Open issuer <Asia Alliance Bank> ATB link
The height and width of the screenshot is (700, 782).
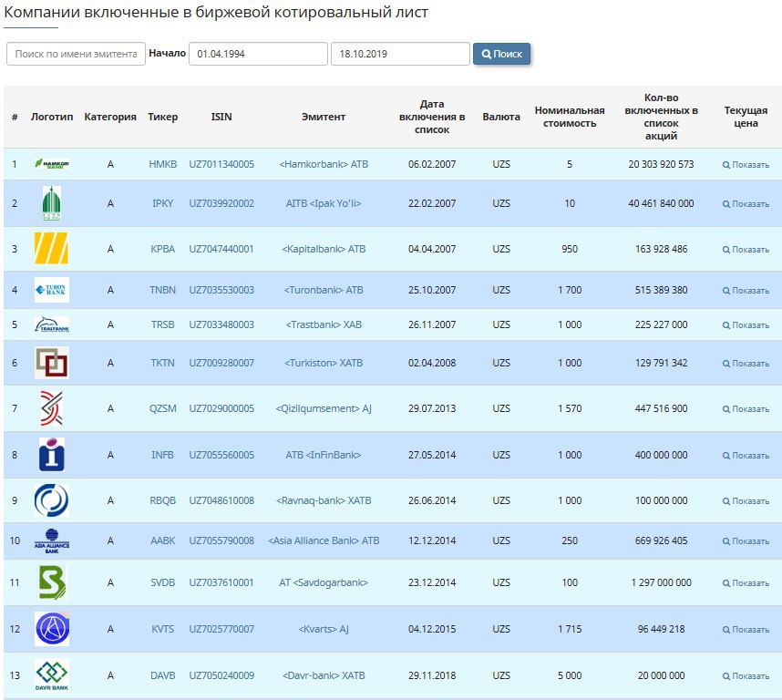(324, 540)
